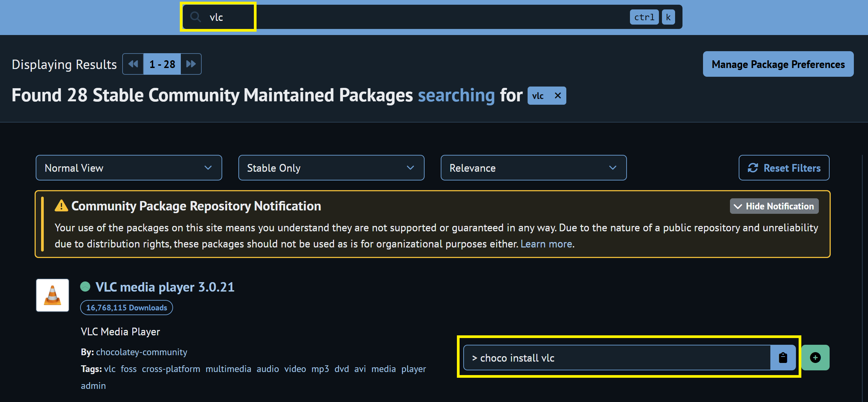
Task: Collapse notice with Hide Notification
Action: (774, 206)
